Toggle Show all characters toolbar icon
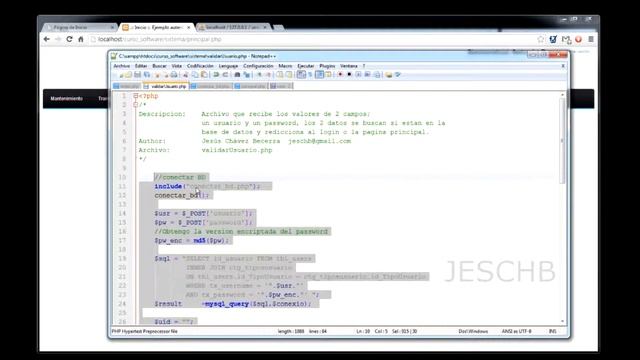The height and width of the screenshot is (360, 640). tap(310, 75)
